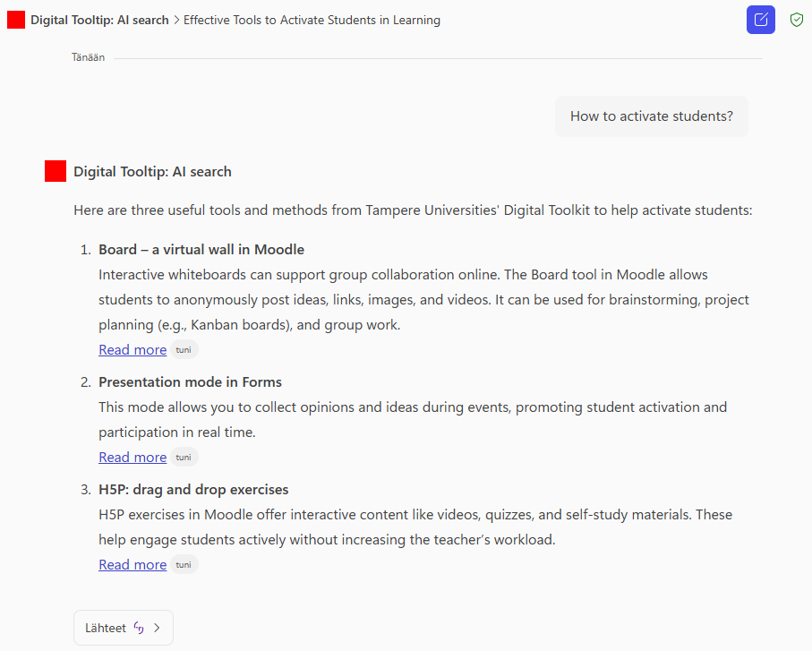Click the tuni badge under Board – a virtual wall
The width and height of the screenshot is (812, 651).
(183, 349)
